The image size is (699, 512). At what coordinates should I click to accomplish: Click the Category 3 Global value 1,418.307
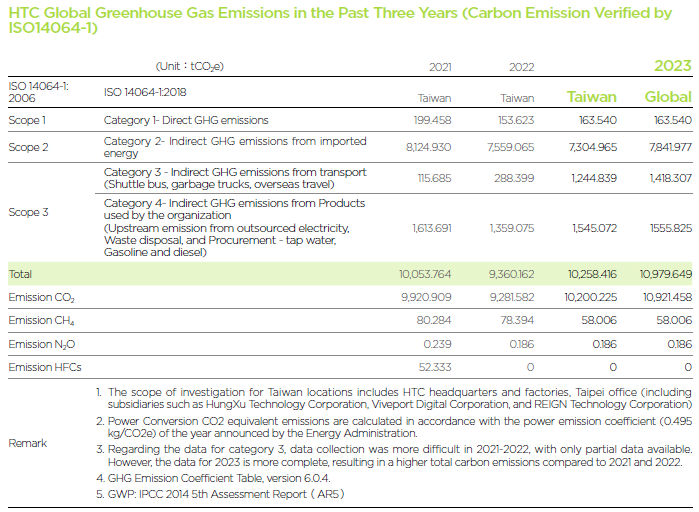click(x=671, y=179)
